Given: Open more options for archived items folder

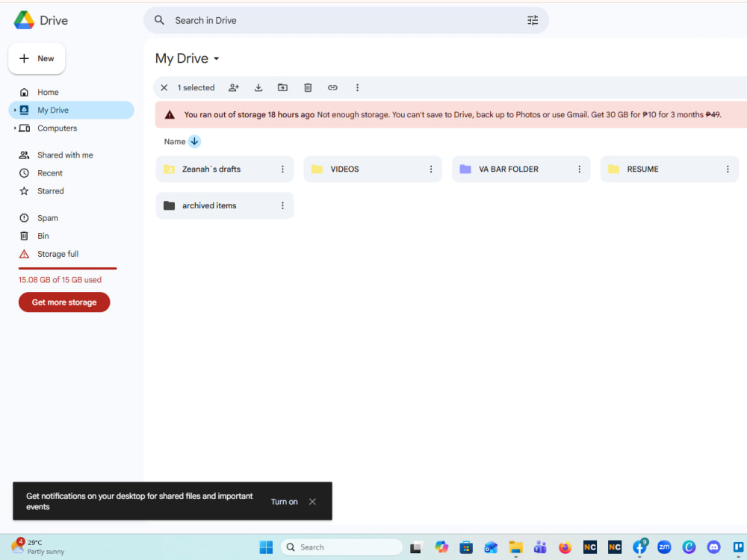Looking at the screenshot, I should (282, 206).
